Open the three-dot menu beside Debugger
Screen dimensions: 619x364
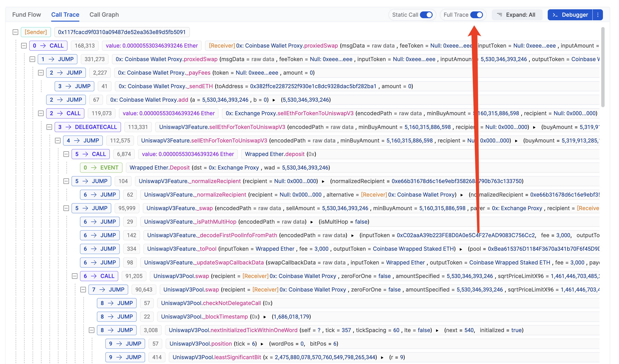[x=598, y=15]
